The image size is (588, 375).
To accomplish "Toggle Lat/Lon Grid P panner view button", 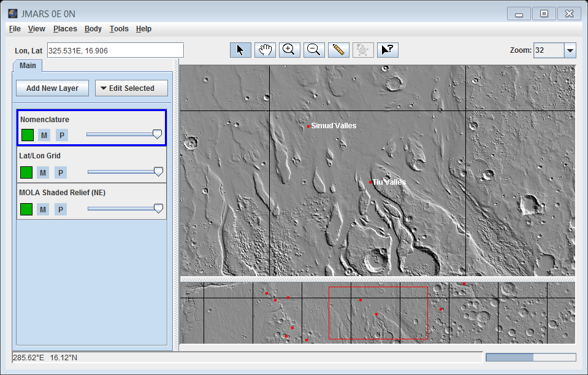I will point(61,172).
